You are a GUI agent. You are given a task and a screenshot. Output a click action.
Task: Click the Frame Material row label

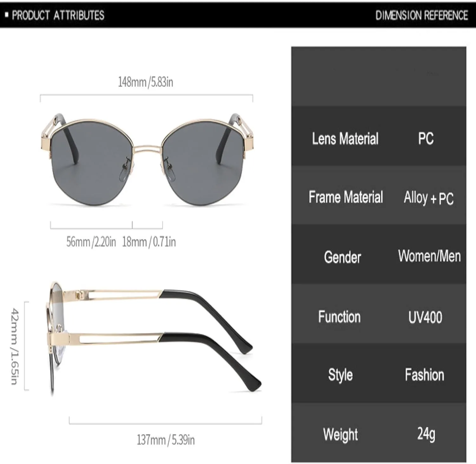coord(346,197)
